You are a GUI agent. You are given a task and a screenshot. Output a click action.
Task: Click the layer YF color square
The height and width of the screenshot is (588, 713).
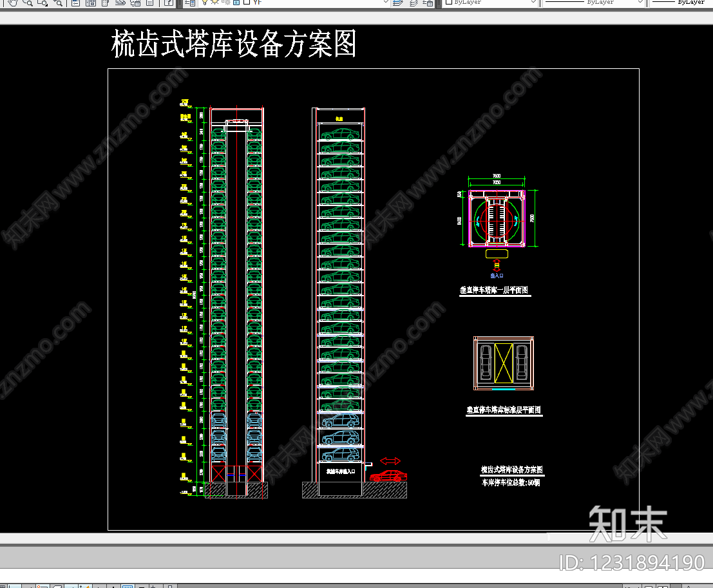(x=247, y=2)
